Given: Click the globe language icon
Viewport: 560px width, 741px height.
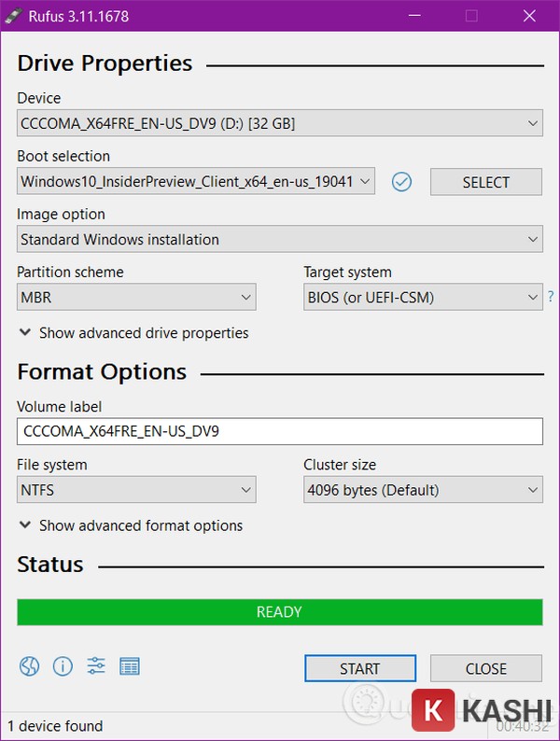Looking at the screenshot, I should 29,666.
